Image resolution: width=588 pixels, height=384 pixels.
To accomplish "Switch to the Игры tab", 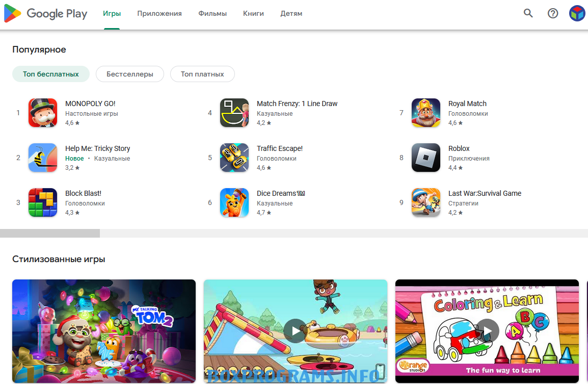I will click(x=112, y=13).
